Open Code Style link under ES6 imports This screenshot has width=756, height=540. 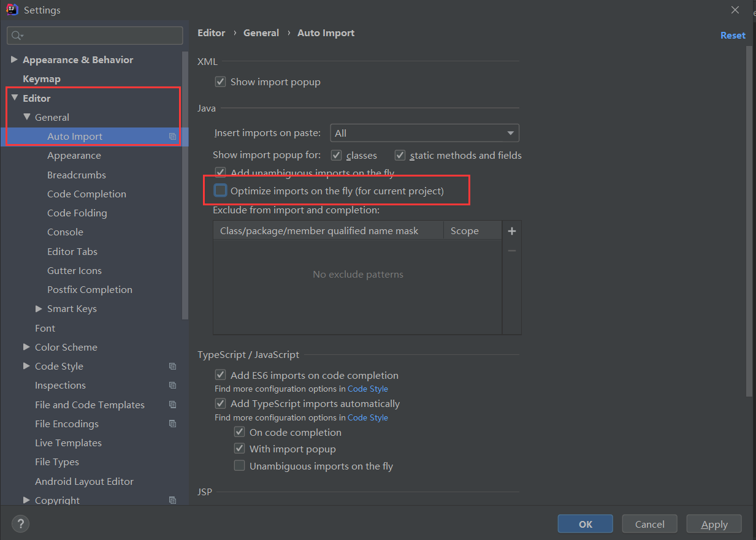pos(368,389)
